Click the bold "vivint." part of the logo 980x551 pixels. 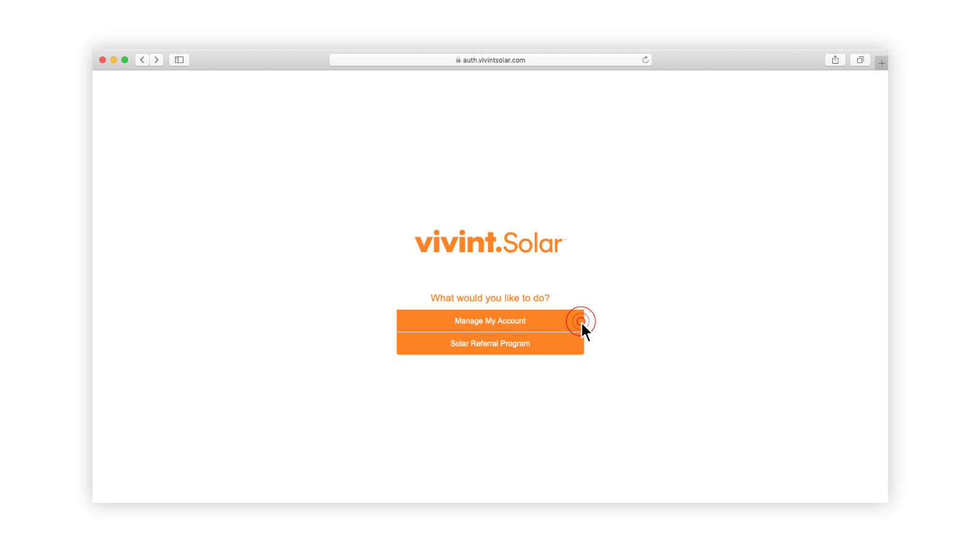pyautogui.click(x=458, y=242)
